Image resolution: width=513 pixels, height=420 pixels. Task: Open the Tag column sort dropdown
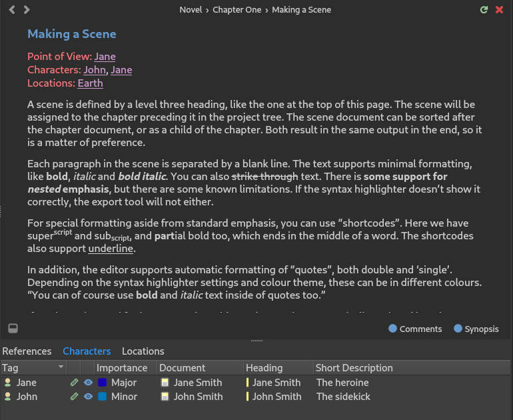point(61,367)
